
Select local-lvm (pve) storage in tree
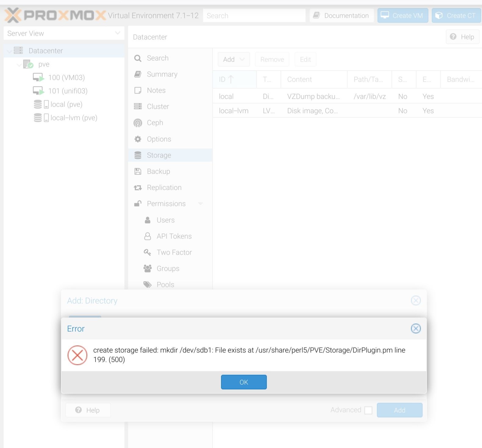74,118
